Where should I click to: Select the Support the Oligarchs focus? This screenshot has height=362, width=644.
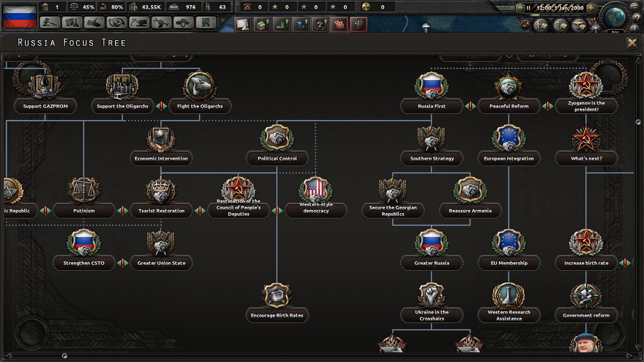click(x=122, y=106)
